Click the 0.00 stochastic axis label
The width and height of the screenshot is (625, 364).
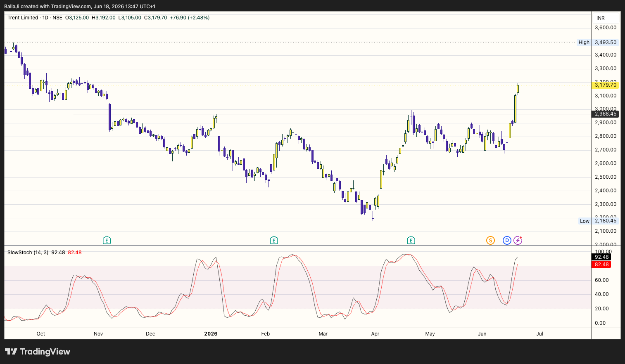(600, 323)
